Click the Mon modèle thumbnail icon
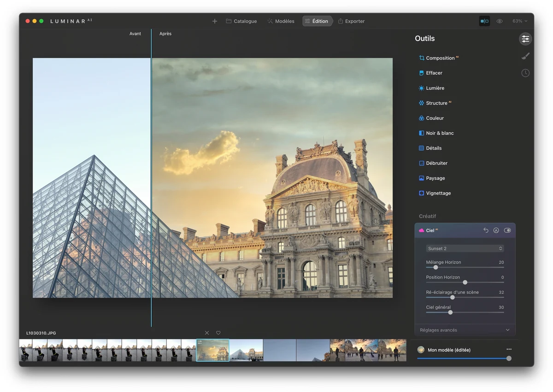Image resolution: width=553 pixels, height=392 pixels. [421, 350]
